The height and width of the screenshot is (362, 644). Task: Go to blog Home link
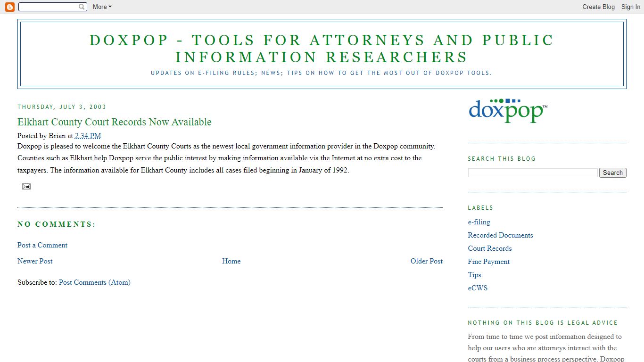(x=231, y=261)
